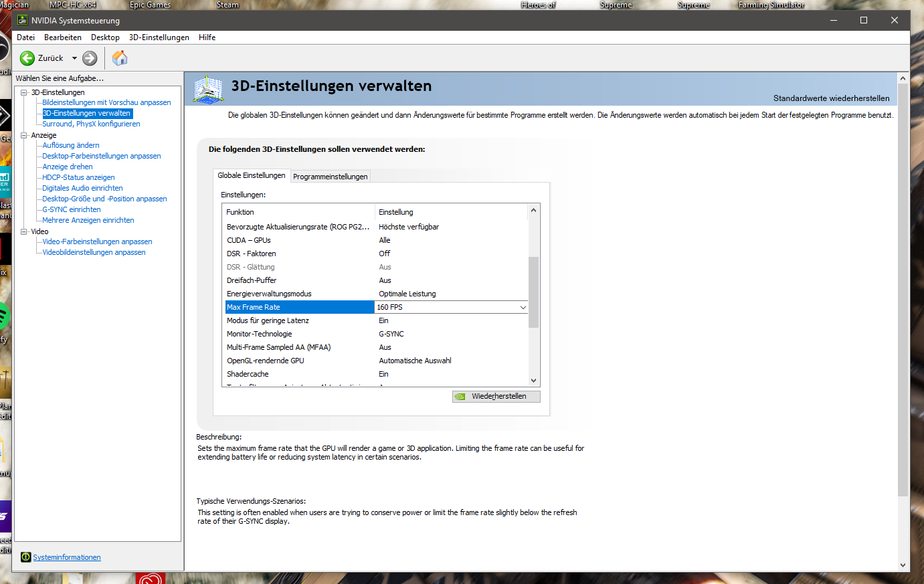The width and height of the screenshot is (924, 584).
Task: Open Surround, PhysX konfigurieren
Action: [x=91, y=124]
